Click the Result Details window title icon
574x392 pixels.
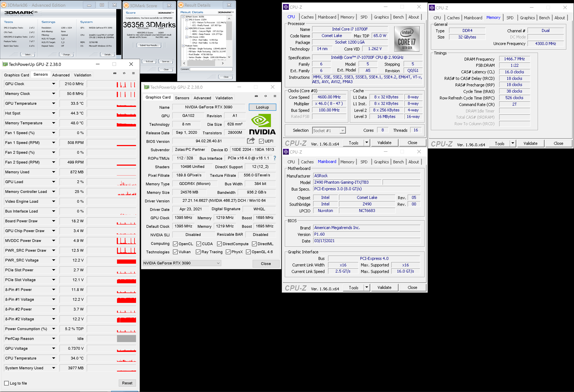(181, 5)
